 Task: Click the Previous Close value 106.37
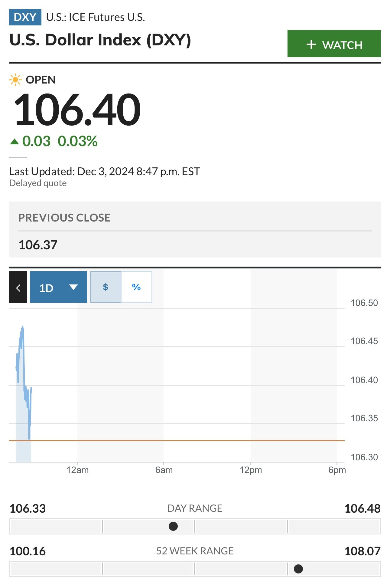click(x=38, y=245)
